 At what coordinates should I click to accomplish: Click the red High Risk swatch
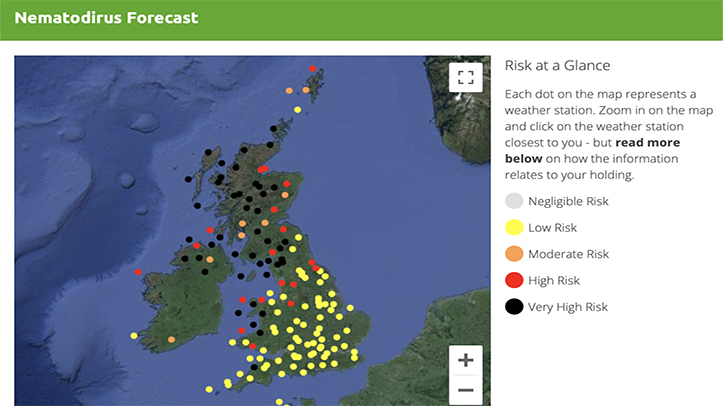[x=514, y=280]
